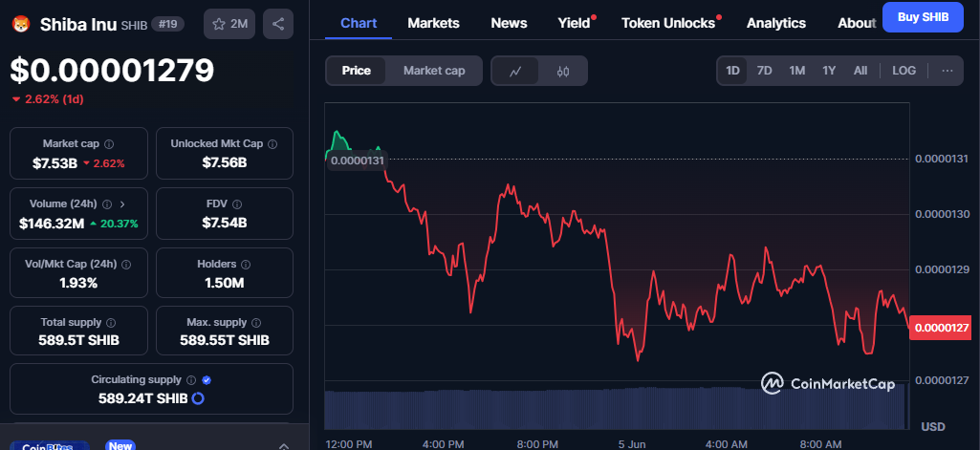980x450 pixels.
Task: Click the verified badge beside Circulating supply
Action: (x=207, y=380)
